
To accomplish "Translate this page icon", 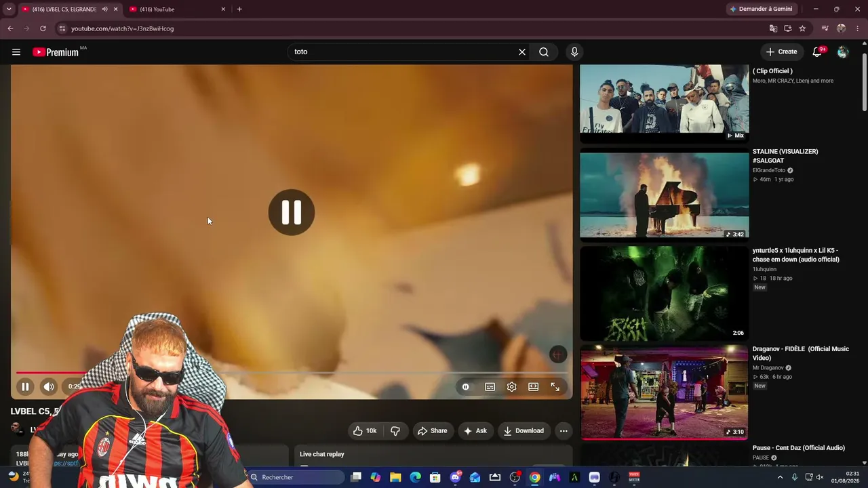I will pos(773,28).
